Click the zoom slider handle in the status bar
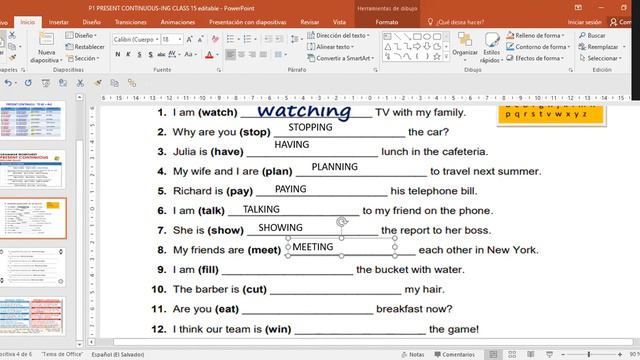The height and width of the screenshot is (360, 640). (x=589, y=354)
